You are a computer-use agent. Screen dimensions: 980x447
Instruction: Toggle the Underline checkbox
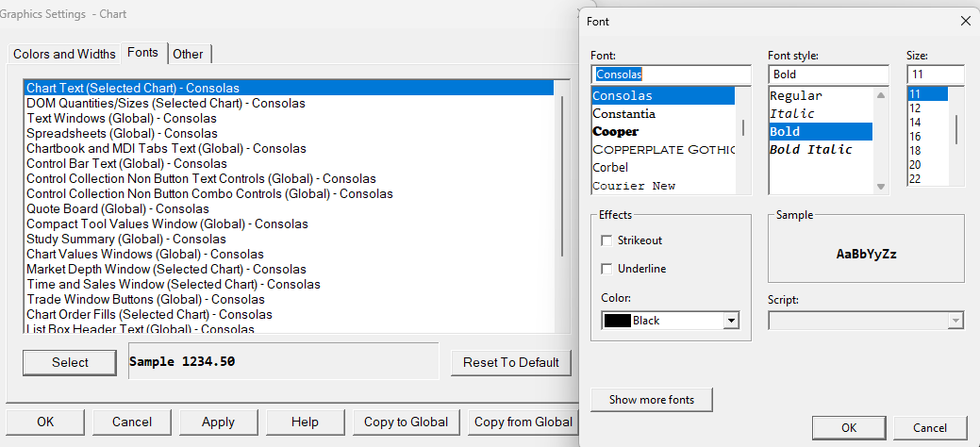point(606,269)
